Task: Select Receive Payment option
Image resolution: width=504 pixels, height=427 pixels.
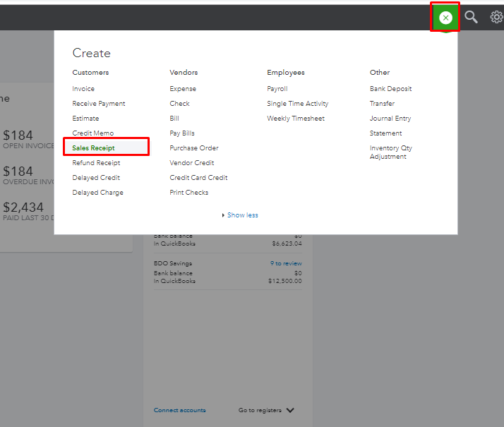Action: 99,104
